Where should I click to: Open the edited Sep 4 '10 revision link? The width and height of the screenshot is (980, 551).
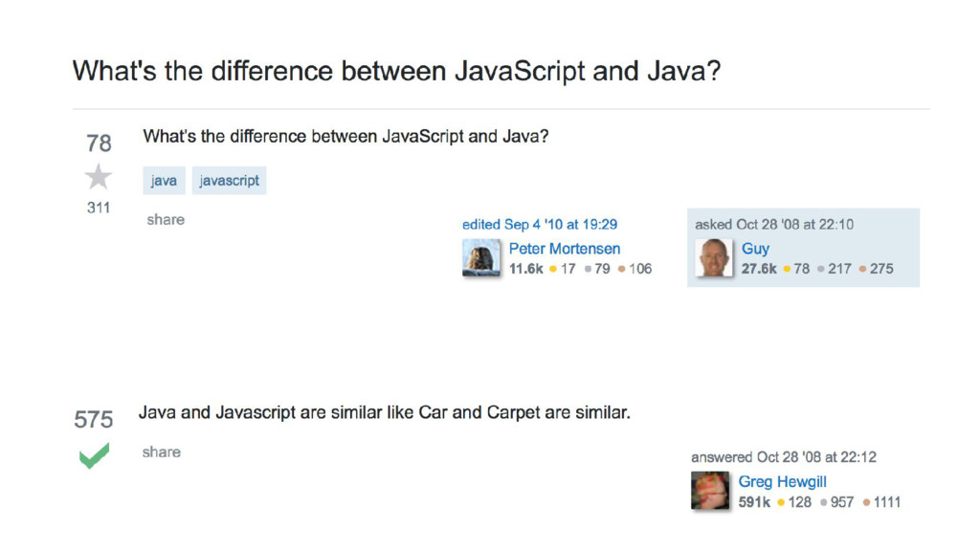(540, 224)
